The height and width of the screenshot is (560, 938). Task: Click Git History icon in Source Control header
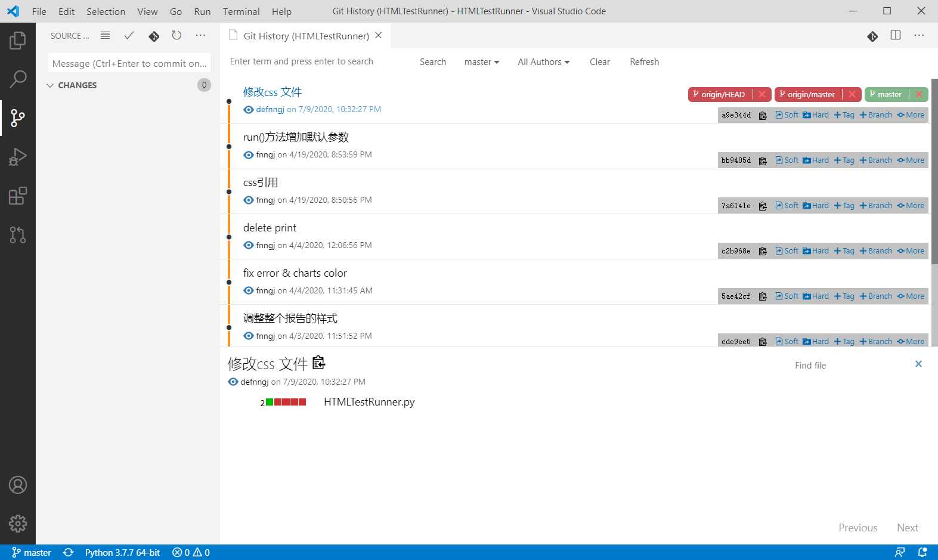[154, 36]
